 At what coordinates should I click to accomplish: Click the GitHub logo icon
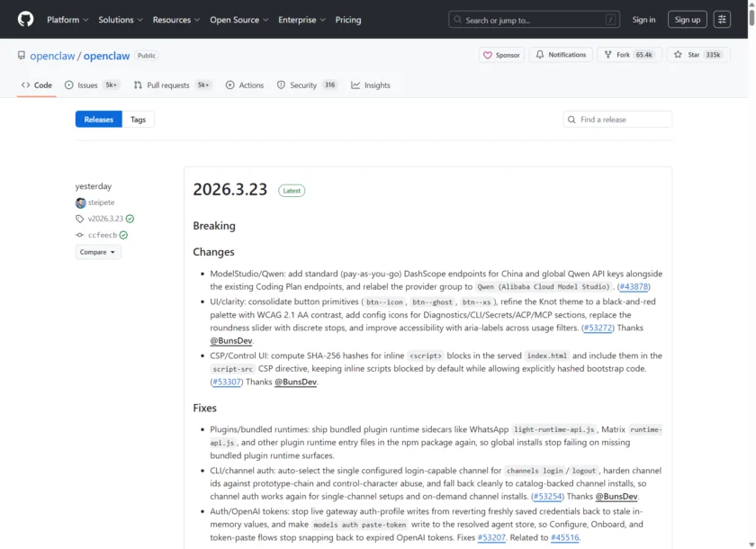tap(24, 19)
